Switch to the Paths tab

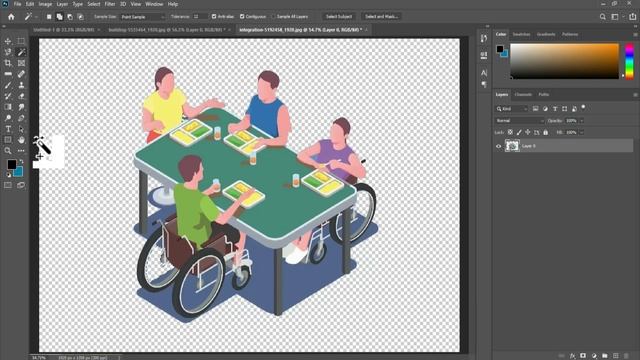(x=543, y=94)
